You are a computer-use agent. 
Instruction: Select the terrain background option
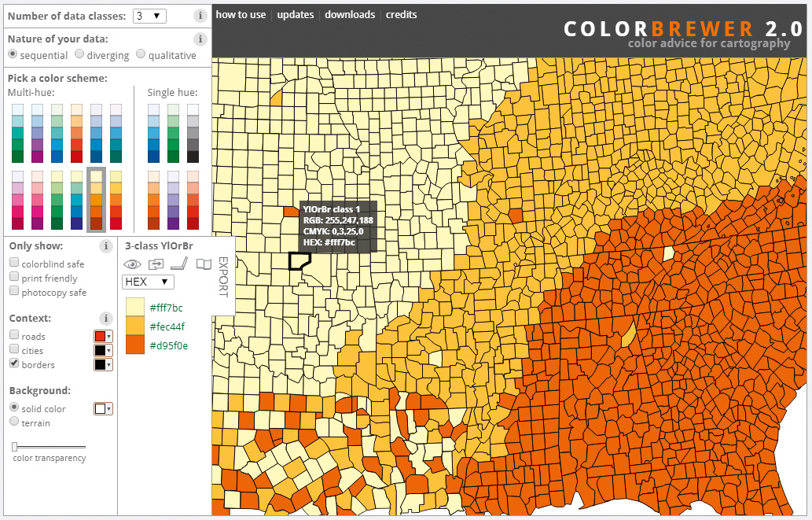click(14, 422)
